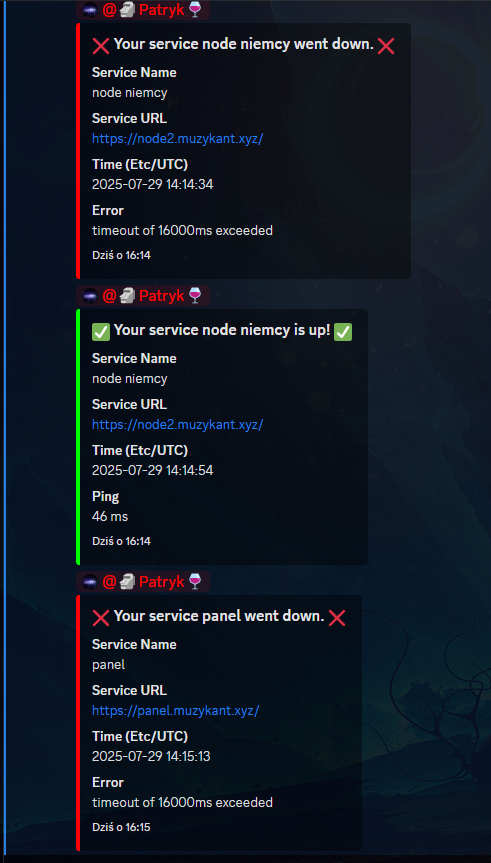Click the right green checkmark after 'is up!'

point(343,331)
